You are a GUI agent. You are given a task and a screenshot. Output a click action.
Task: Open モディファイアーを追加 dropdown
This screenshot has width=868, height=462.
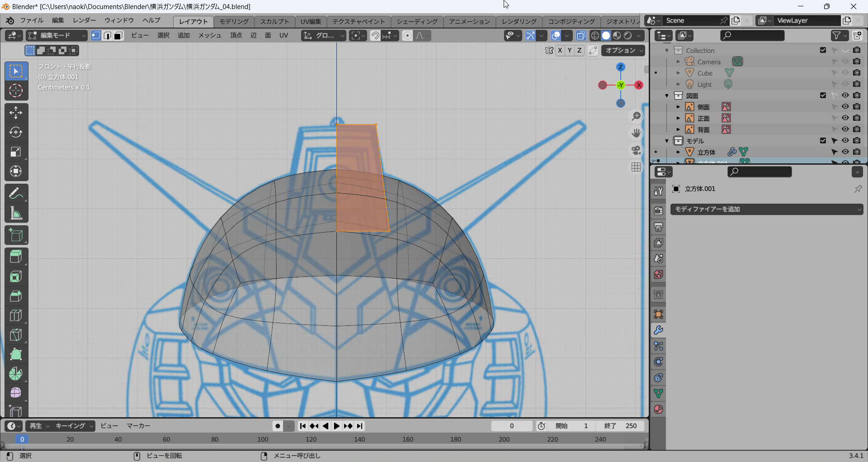pos(766,209)
